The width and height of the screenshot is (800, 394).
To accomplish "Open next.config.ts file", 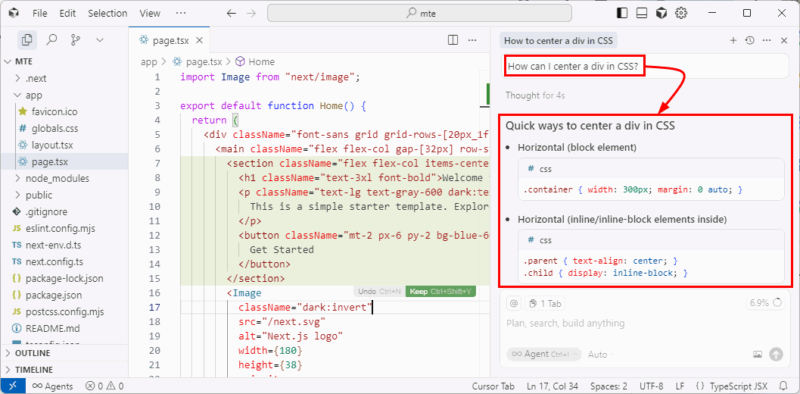I will [x=64, y=261].
